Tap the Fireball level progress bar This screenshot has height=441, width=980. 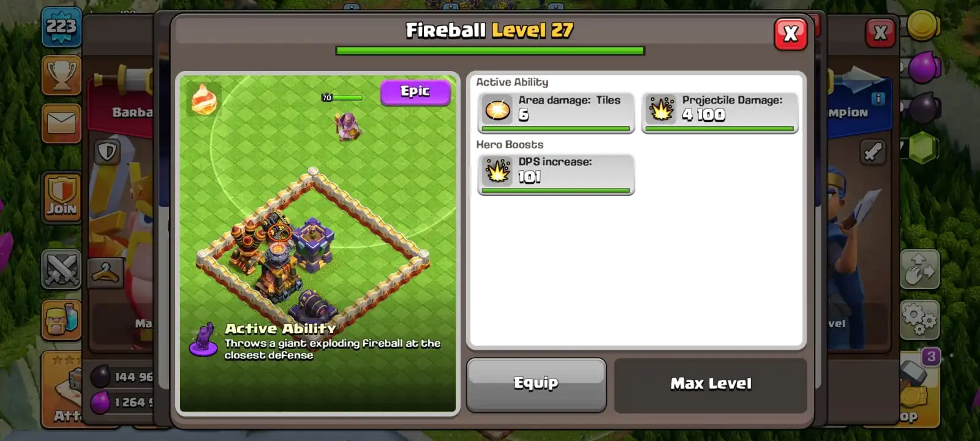click(x=490, y=51)
